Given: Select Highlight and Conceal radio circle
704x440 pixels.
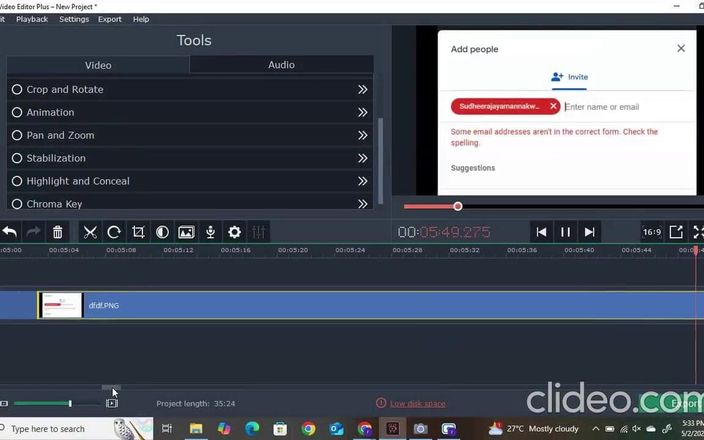Looking at the screenshot, I should [x=17, y=181].
